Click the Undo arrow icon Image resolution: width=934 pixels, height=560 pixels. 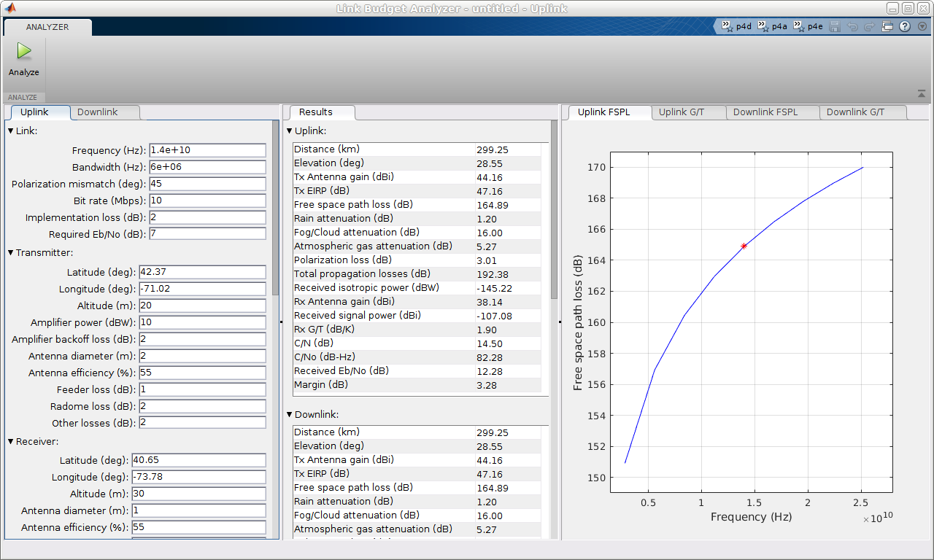852,26
